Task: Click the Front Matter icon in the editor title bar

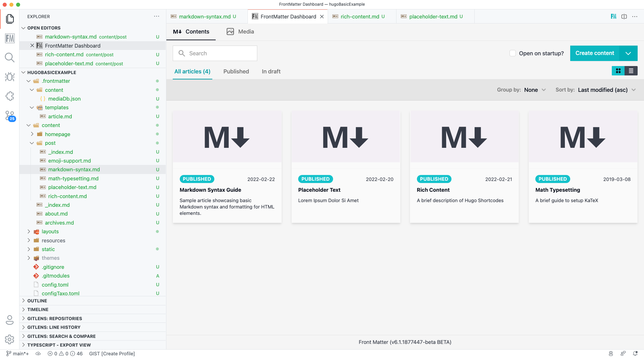Action: click(x=613, y=16)
